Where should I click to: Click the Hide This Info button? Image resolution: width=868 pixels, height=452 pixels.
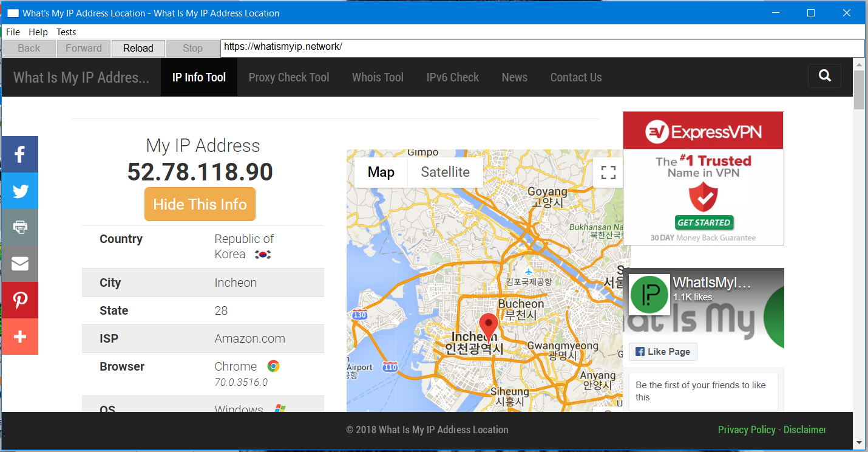pos(200,204)
